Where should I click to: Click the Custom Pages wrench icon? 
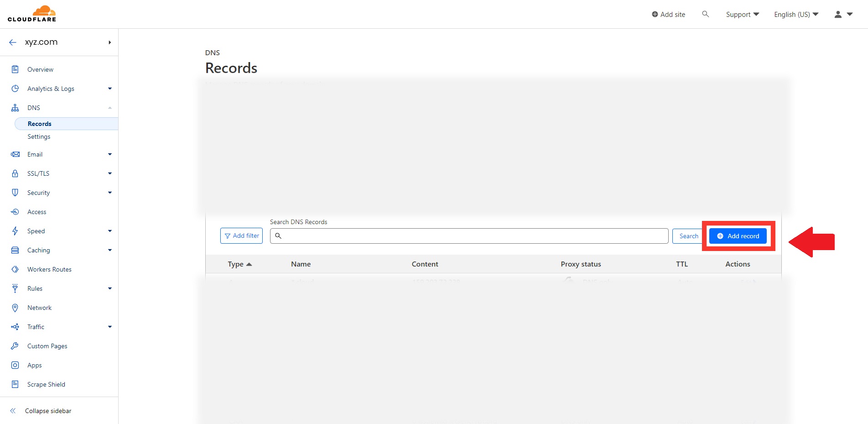pyautogui.click(x=15, y=346)
